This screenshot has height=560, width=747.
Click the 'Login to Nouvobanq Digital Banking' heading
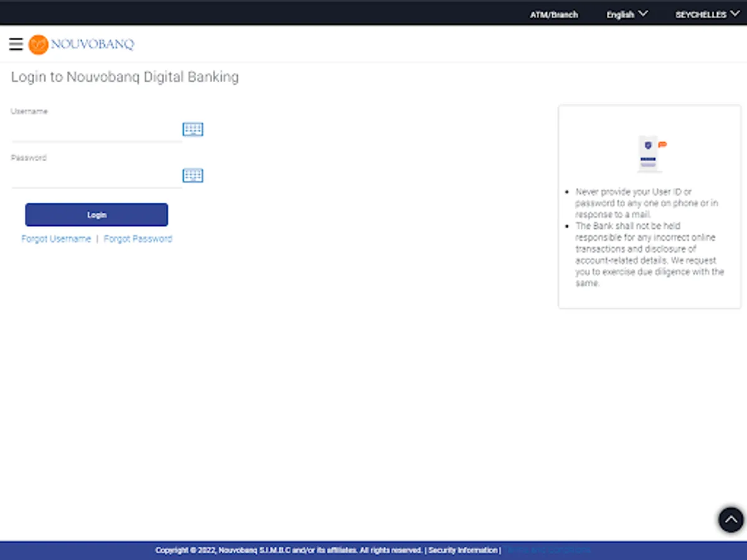click(125, 77)
